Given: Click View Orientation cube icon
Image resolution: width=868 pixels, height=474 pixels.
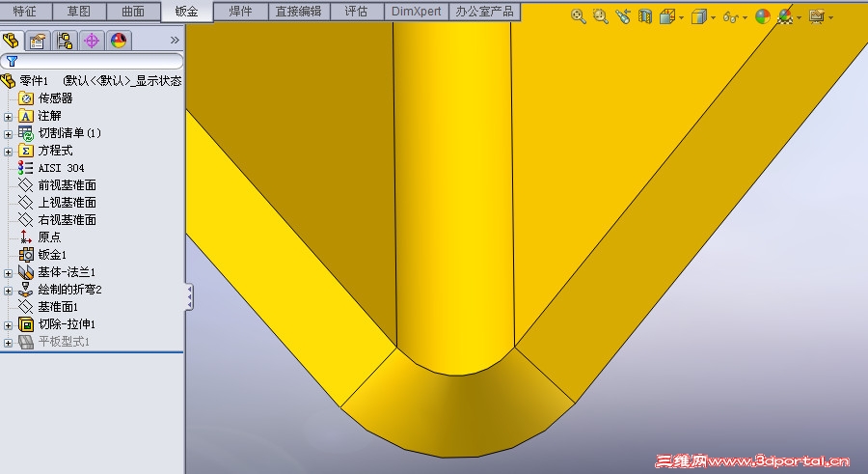Looking at the screenshot, I should coord(667,17).
